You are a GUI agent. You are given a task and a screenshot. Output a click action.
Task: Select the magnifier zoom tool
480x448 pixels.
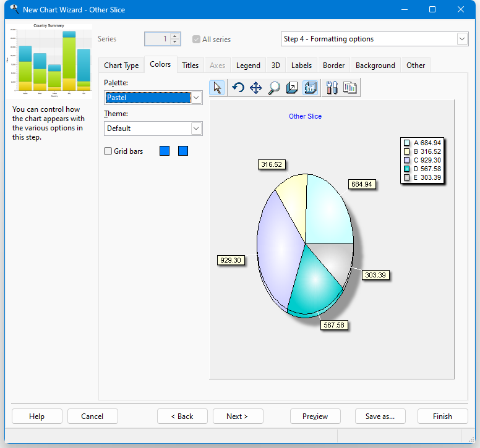pos(274,88)
